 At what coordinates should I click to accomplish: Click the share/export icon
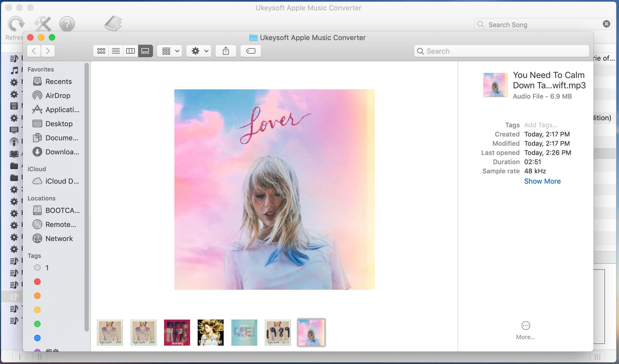225,51
